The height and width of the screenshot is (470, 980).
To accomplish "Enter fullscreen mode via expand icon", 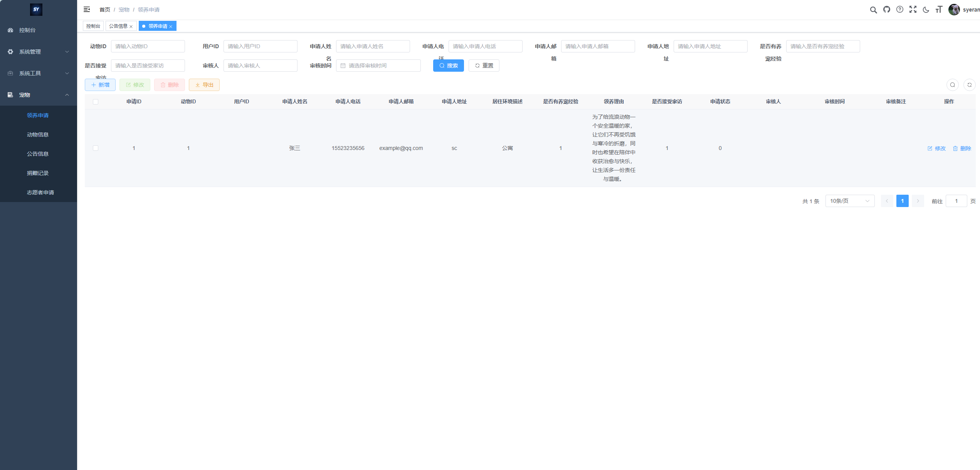I will 913,10.
